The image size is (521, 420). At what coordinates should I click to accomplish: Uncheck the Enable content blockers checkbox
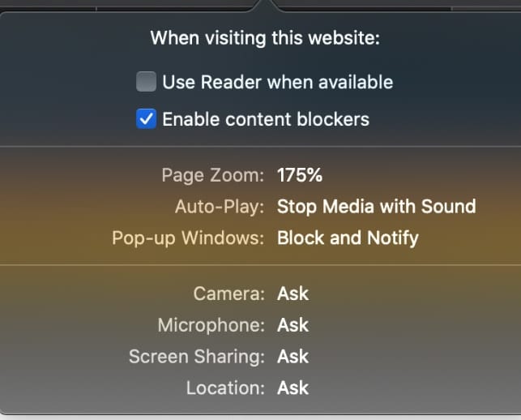[146, 120]
